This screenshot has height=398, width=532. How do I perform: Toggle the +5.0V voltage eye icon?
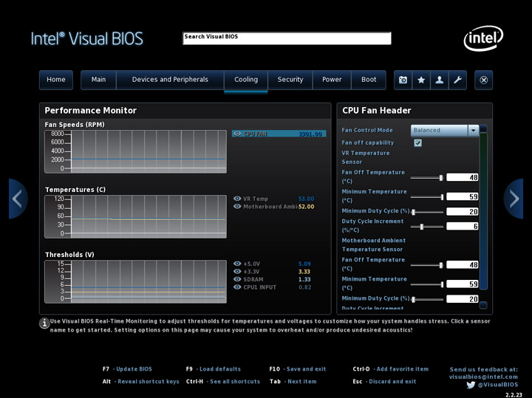tap(237, 264)
